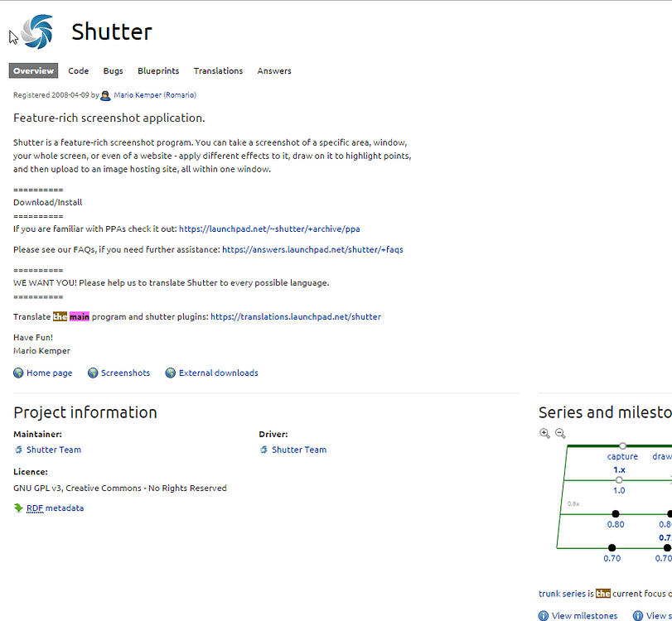Screen dimensions: 672x621
Task: Go to the Translations tab
Action: pos(218,71)
